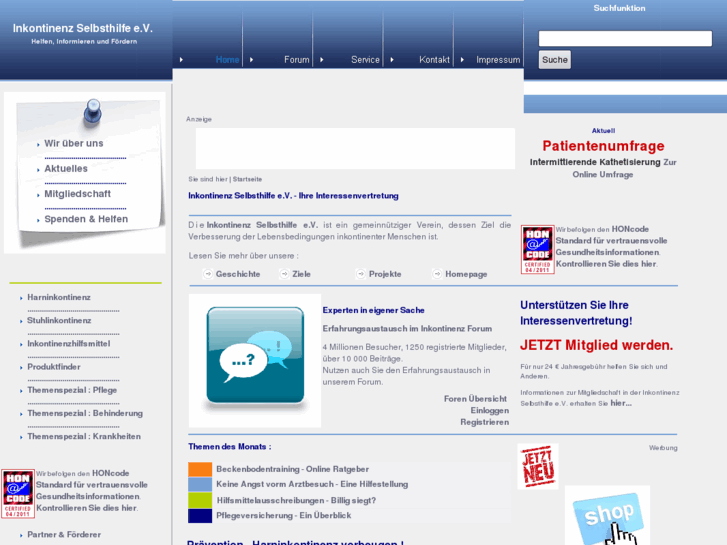This screenshot has width=727, height=545.
Task: Click the arrow icon next to Homepage
Action: [437, 274]
